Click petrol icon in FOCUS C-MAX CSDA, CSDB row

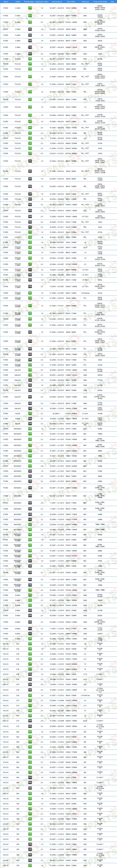[x=30, y=252]
